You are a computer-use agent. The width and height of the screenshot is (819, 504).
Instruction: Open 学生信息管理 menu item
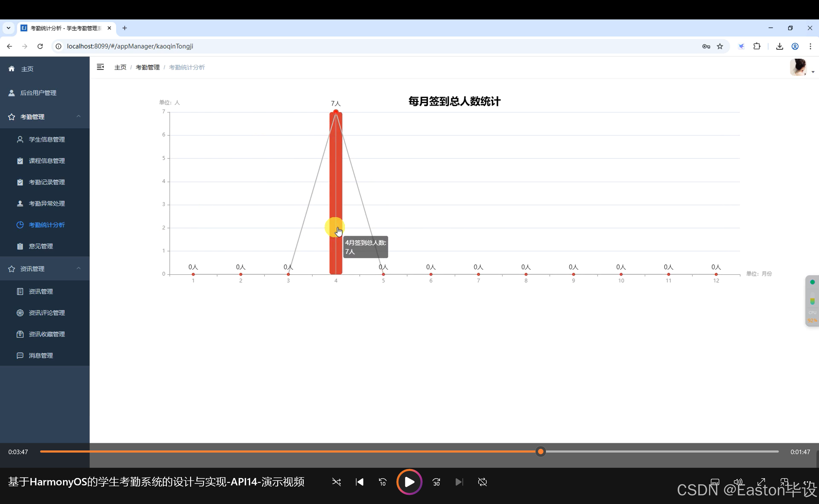click(47, 139)
